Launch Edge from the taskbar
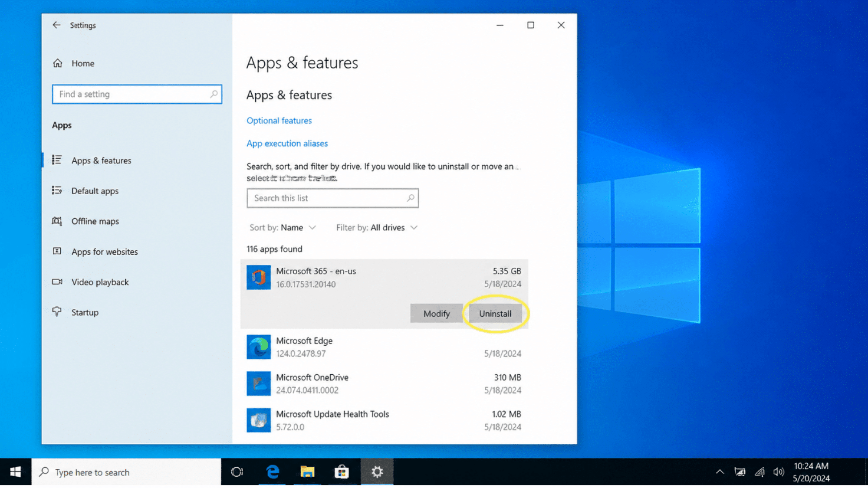Screen dimensions: 868x488 [273, 472]
